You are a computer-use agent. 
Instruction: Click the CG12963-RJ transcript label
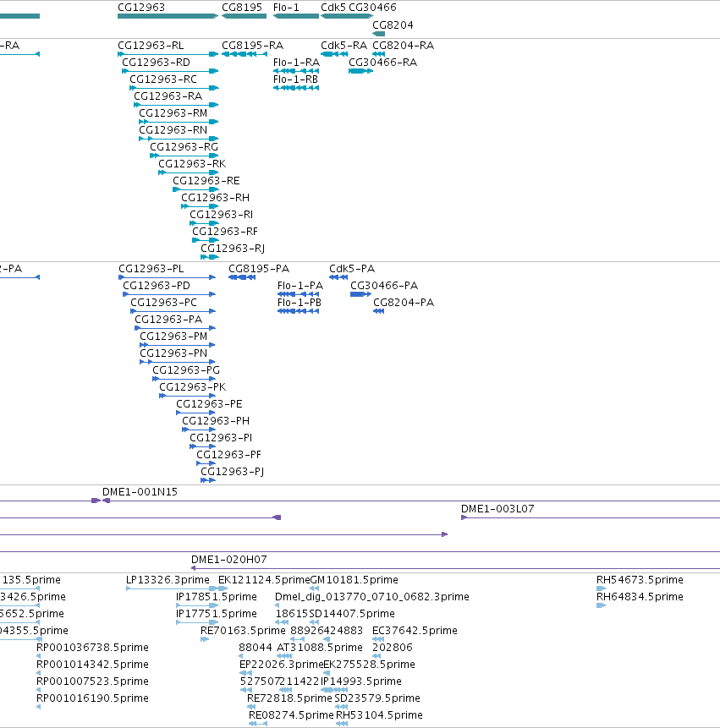233,249
